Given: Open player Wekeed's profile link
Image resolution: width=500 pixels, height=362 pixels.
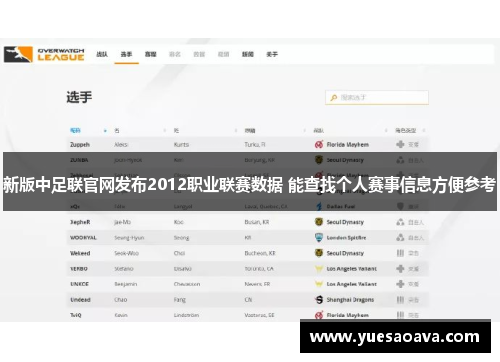Looking at the screenshot, I should (80, 253).
